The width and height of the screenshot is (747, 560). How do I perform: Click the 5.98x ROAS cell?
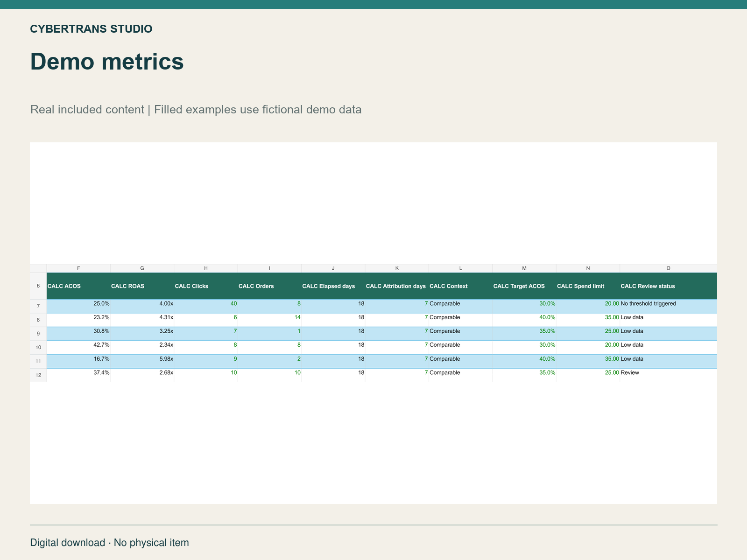(142, 361)
